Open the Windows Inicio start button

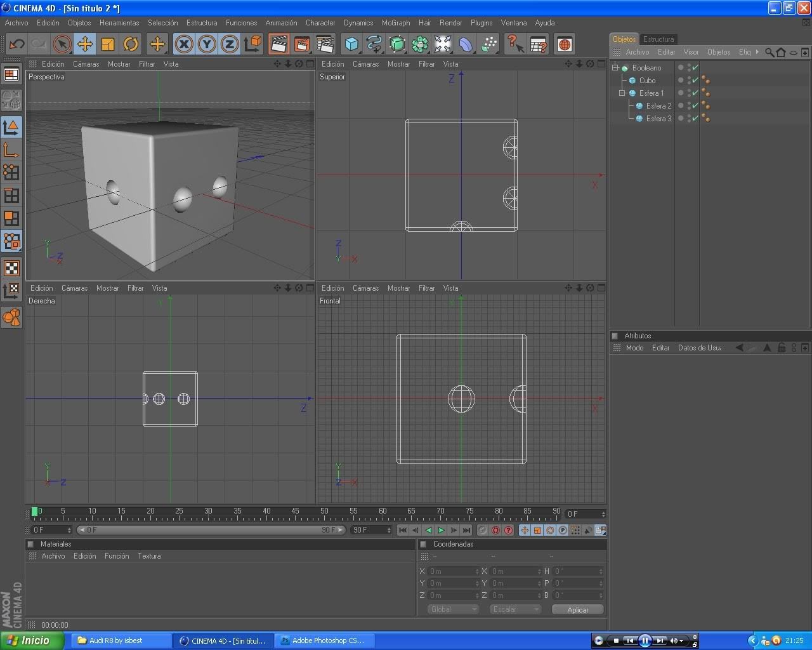pos(32,640)
